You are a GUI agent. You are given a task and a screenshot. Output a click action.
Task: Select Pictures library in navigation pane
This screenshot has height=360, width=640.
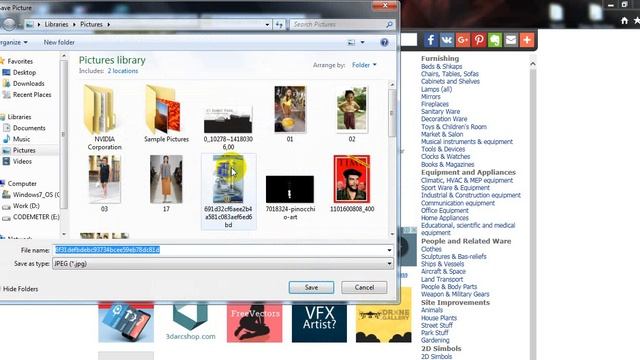click(24, 150)
